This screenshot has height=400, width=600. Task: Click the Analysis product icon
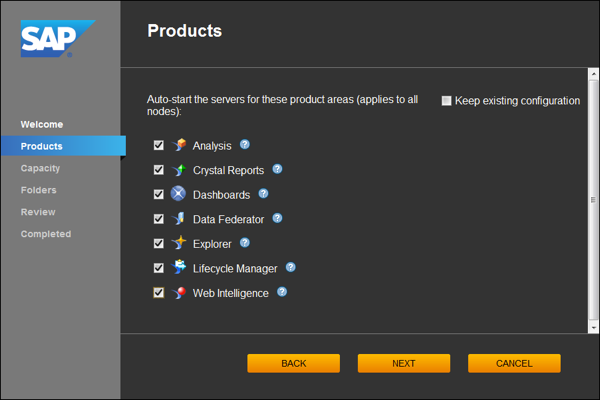pyautogui.click(x=179, y=145)
